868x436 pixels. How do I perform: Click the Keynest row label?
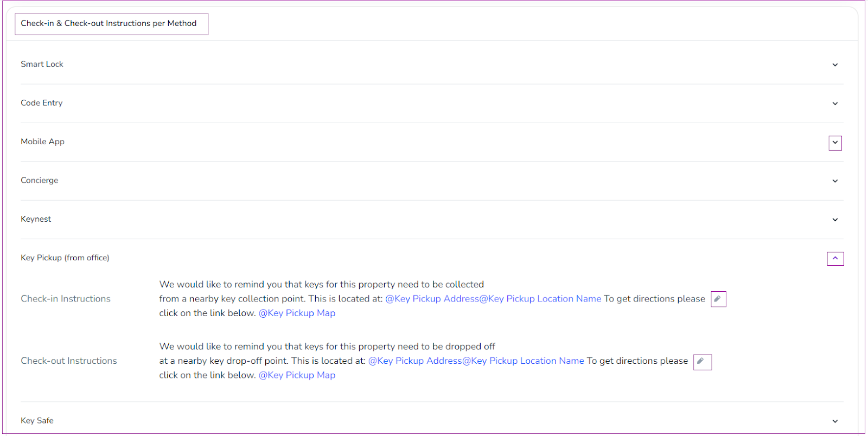pos(36,219)
